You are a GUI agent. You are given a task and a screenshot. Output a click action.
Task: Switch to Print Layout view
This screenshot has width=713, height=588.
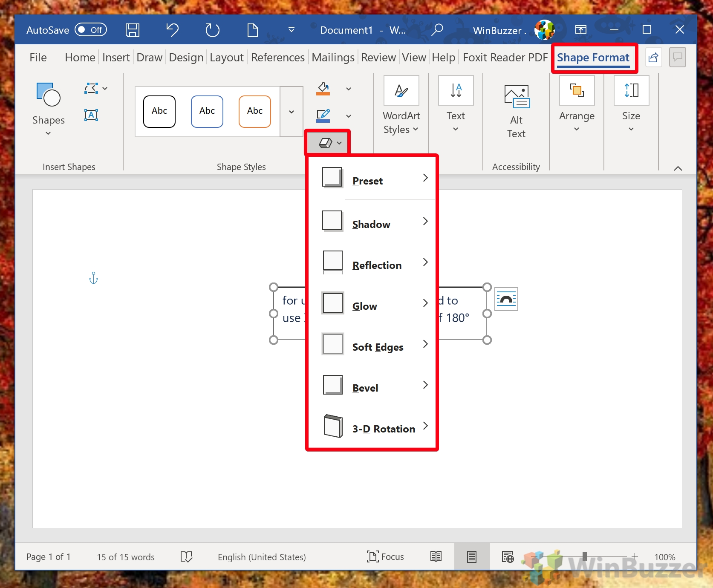pyautogui.click(x=472, y=556)
